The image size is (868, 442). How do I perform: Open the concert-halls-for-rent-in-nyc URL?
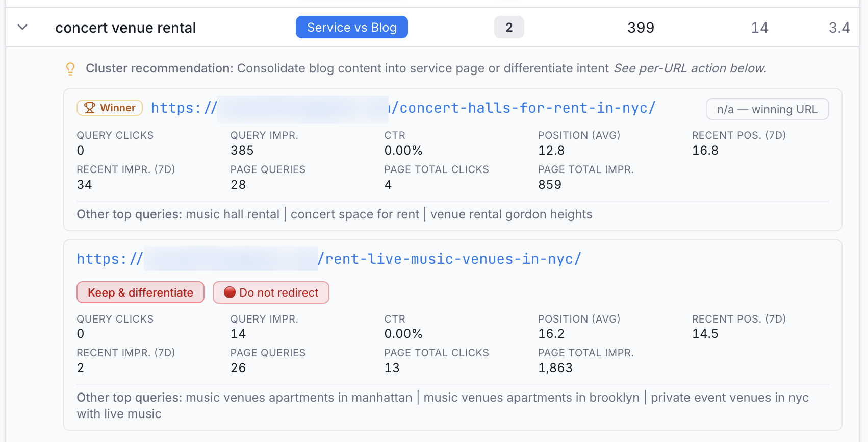click(x=403, y=108)
